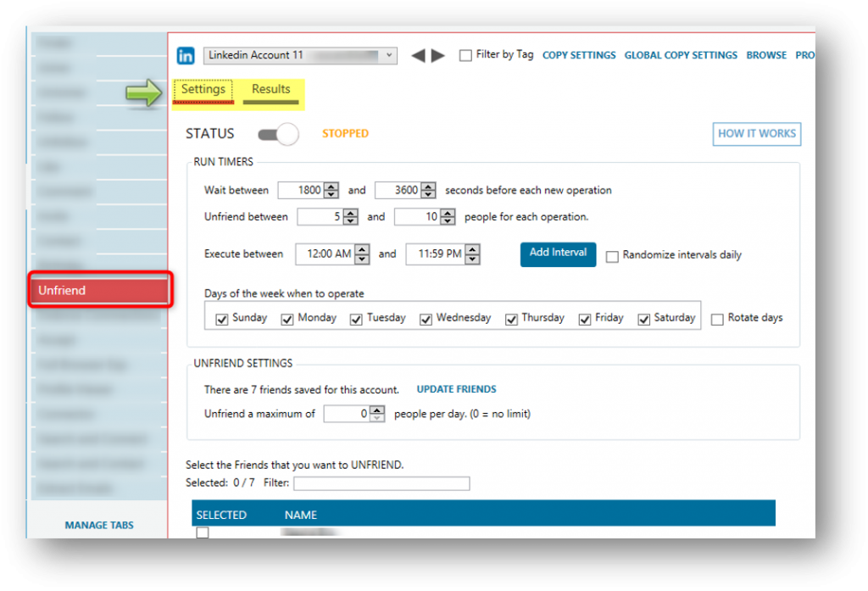Image resolution: width=868 pixels, height=591 pixels.
Task: Increase the 11:59 PM end time
Action: pos(472,249)
